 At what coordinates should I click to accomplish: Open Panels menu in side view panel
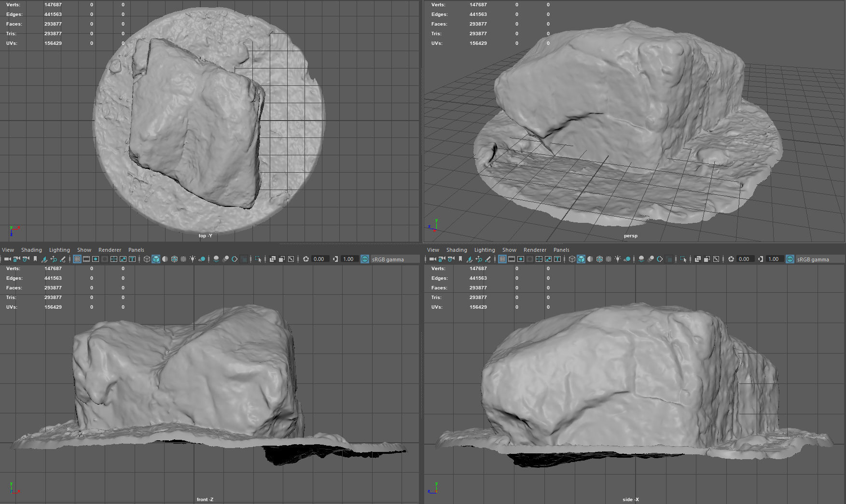561,250
